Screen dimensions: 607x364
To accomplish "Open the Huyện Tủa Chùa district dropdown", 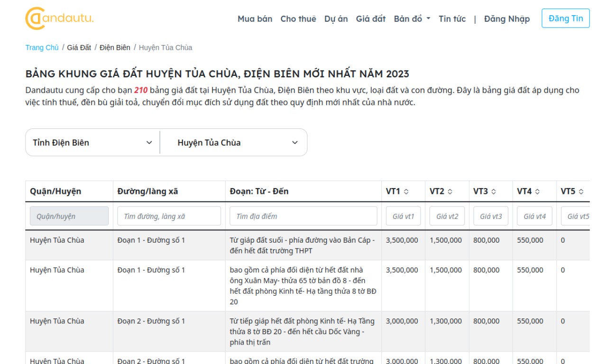I will pyautogui.click(x=237, y=143).
